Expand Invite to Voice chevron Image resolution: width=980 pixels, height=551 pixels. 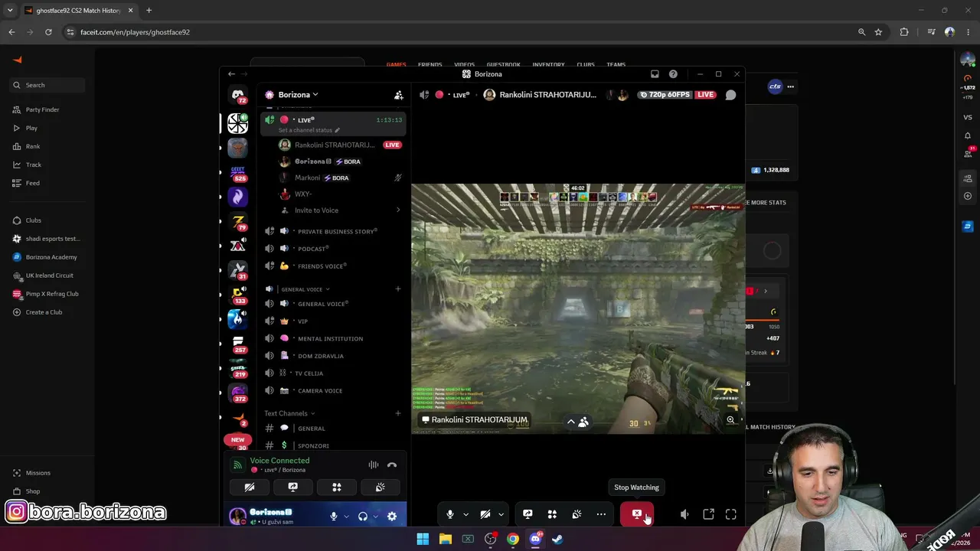coord(397,210)
